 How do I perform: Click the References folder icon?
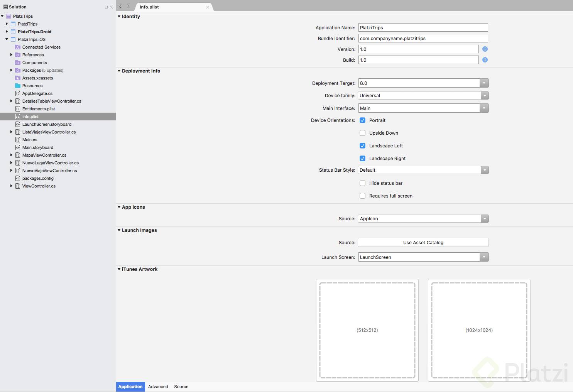click(18, 55)
